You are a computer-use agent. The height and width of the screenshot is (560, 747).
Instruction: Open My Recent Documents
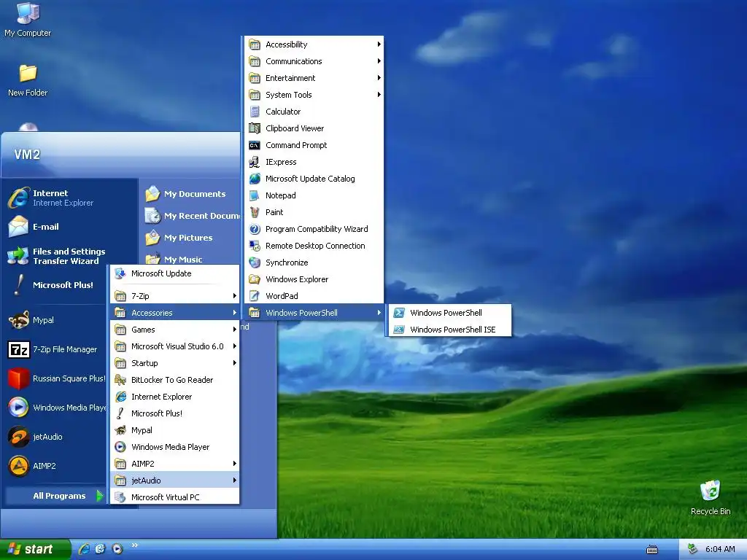click(190, 216)
